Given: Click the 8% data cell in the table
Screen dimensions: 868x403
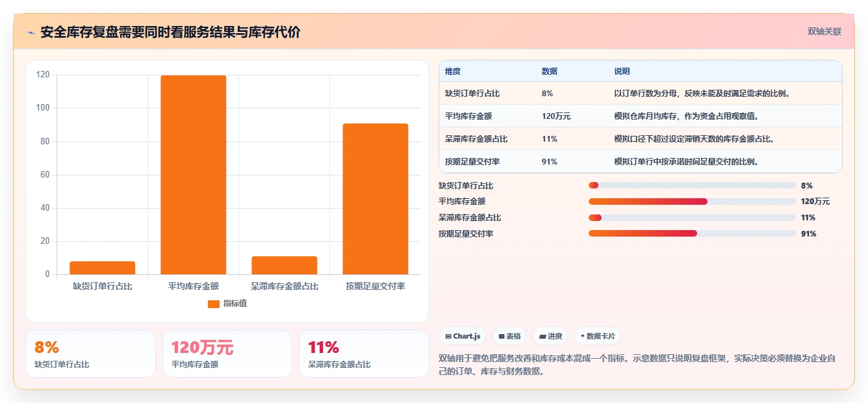Looking at the screenshot, I should [547, 94].
